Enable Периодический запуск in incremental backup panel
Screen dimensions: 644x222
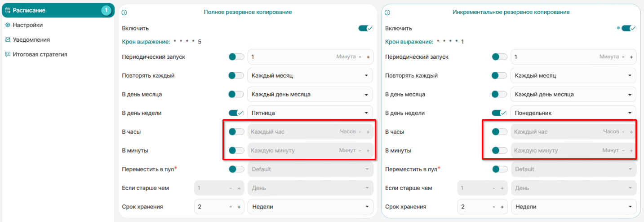[500, 57]
